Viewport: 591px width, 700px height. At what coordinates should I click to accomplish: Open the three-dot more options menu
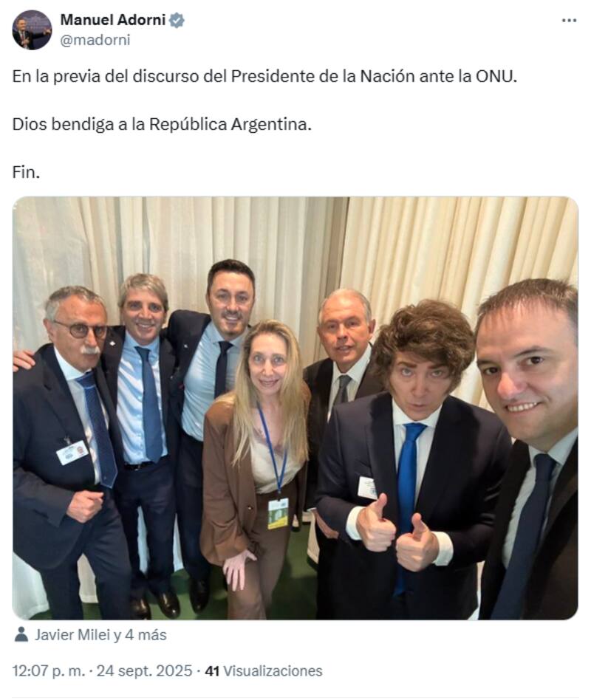pyautogui.click(x=569, y=21)
